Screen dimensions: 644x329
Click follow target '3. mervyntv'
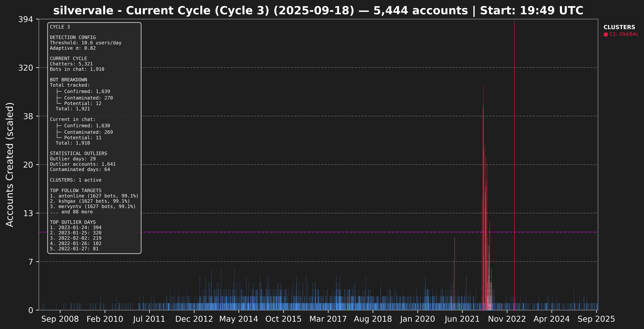click(93, 206)
